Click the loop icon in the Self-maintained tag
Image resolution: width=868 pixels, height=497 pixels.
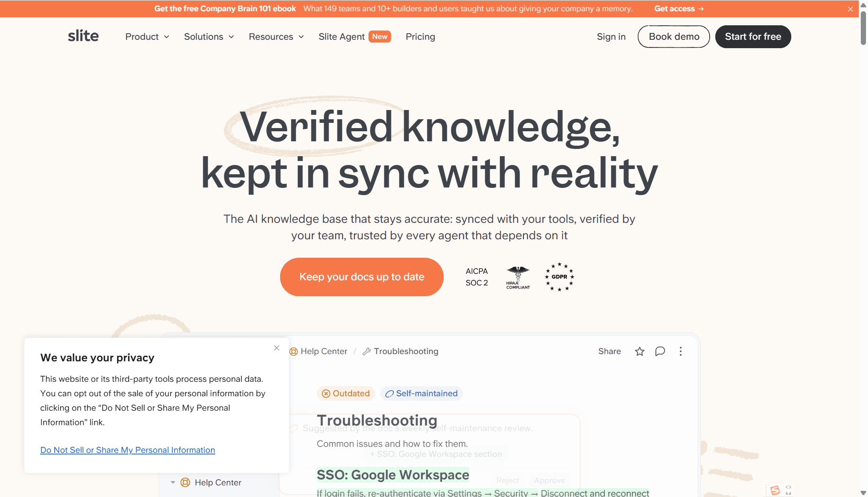tap(389, 394)
